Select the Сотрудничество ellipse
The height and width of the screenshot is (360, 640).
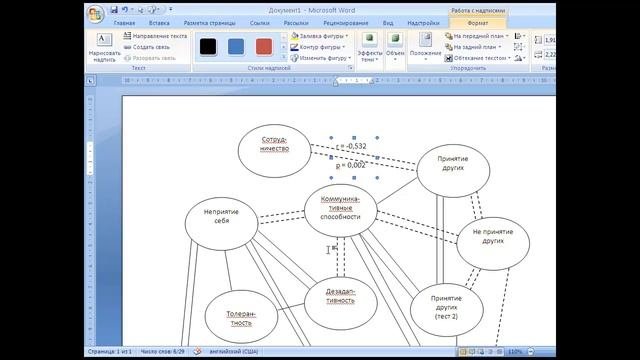[274, 151]
